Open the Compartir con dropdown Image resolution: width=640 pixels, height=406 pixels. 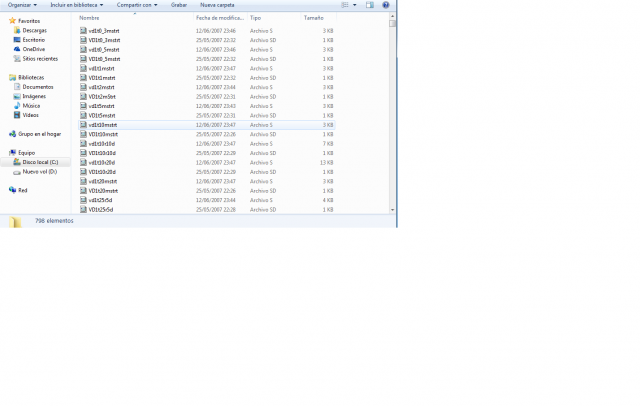tap(136, 5)
